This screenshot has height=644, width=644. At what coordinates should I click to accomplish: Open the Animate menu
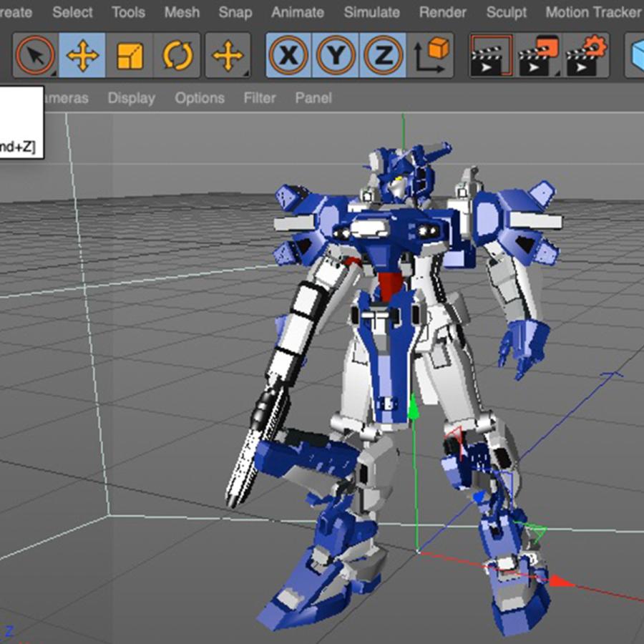click(298, 12)
